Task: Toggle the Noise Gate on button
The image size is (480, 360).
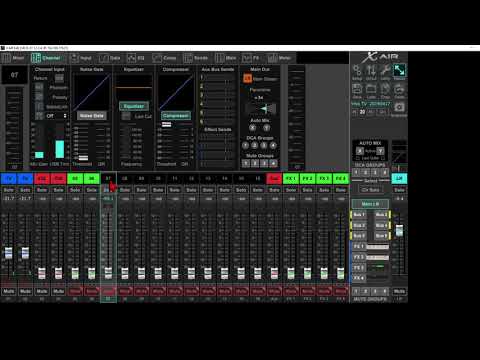Action: pos(92,116)
